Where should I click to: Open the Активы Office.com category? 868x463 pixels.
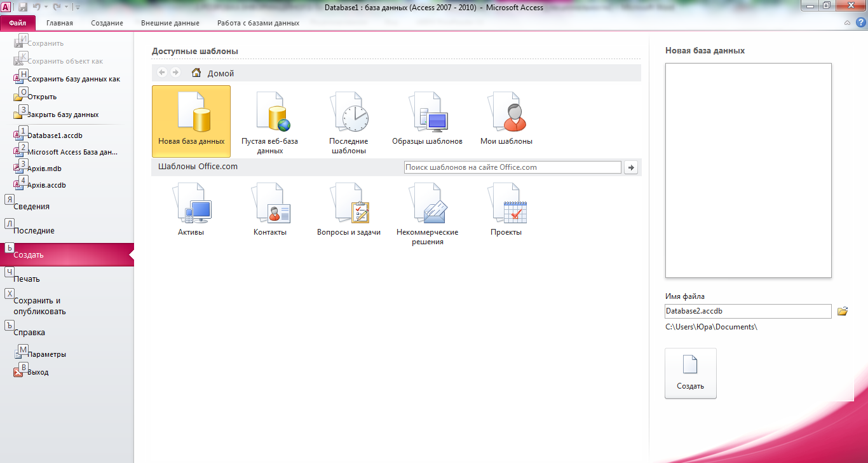191,210
